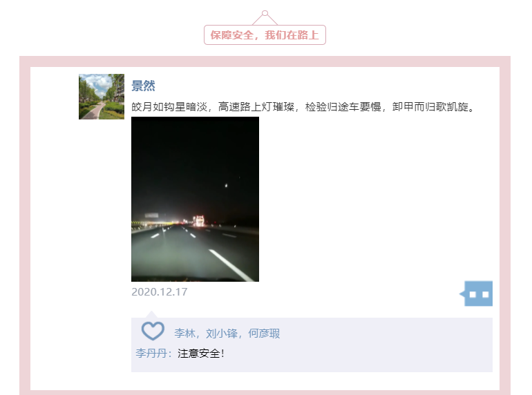This screenshot has width=532, height=395.
Task: Click the left dot in comment bubble
Action: [473, 294]
